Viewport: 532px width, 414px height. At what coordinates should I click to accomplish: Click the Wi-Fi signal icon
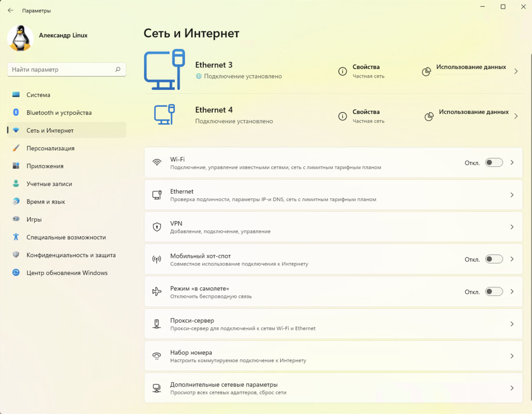click(157, 162)
